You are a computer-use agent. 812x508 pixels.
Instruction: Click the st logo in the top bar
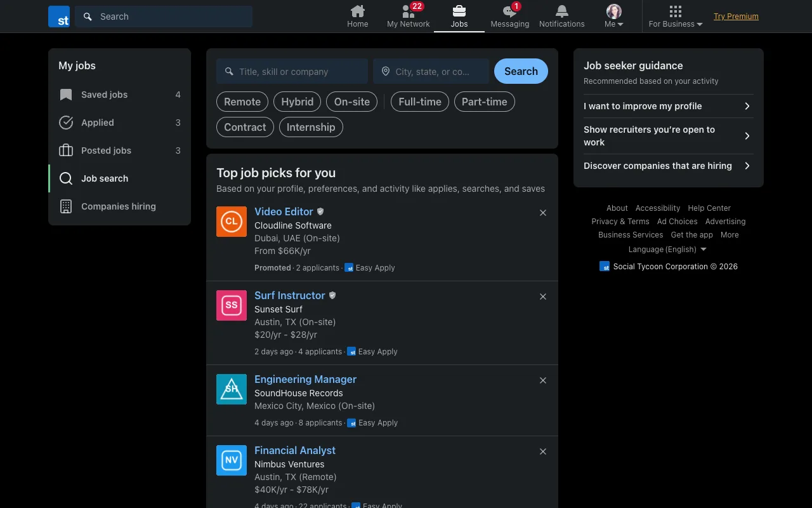[x=59, y=17]
